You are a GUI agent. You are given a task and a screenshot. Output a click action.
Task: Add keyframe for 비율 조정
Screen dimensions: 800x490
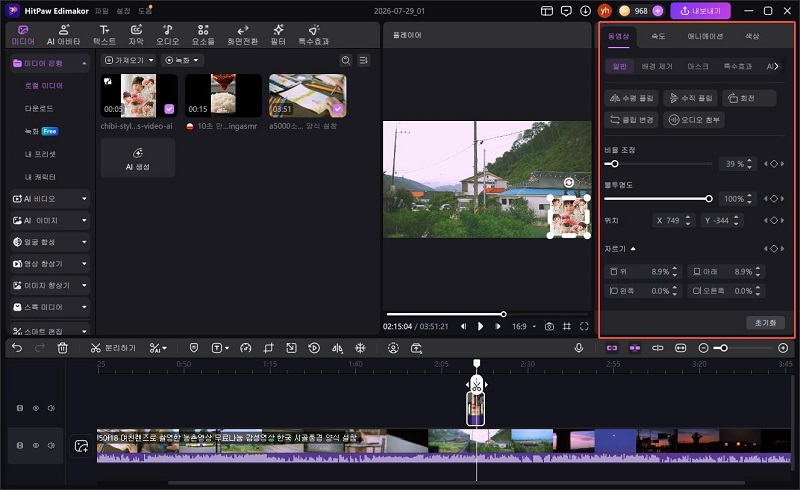coord(774,164)
